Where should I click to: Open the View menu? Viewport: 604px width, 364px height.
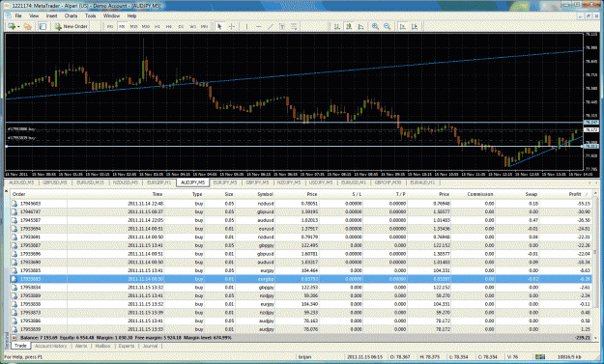point(34,15)
